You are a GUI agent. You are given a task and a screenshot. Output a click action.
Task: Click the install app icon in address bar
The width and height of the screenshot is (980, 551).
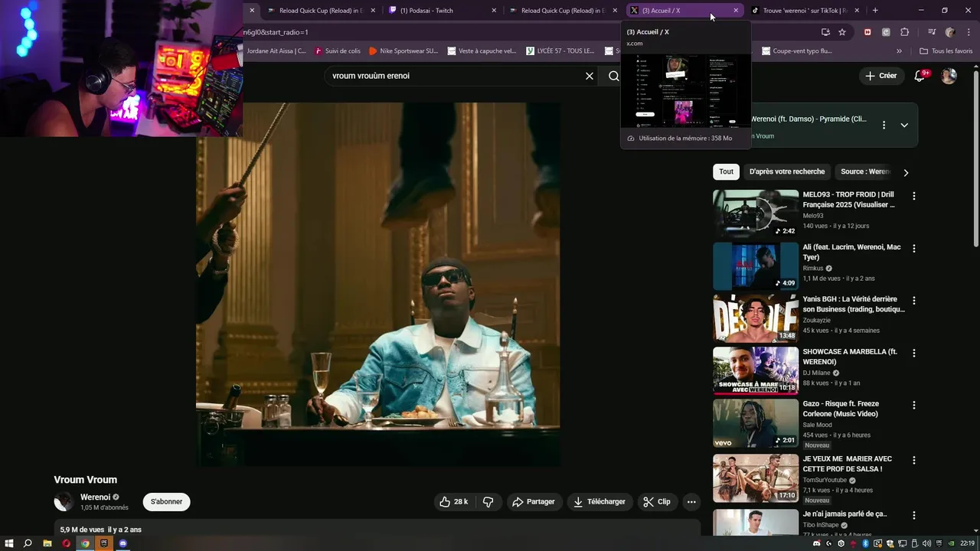pos(825,32)
